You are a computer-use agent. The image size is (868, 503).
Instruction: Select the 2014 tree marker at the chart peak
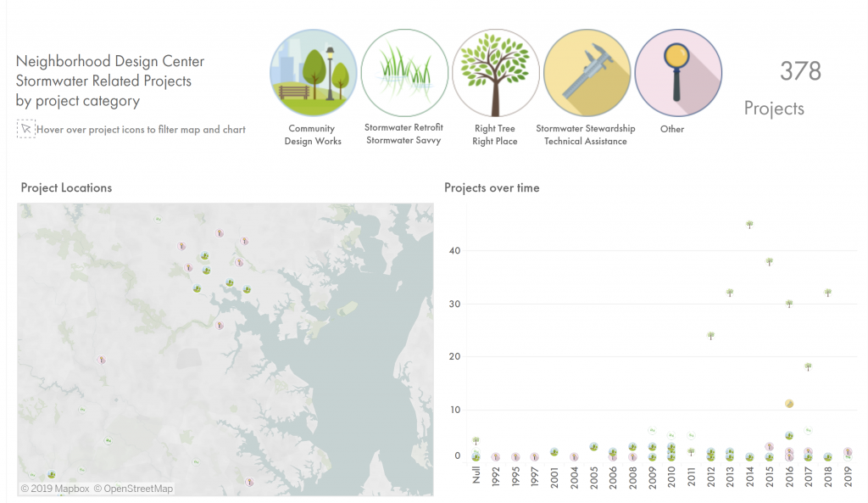pyautogui.click(x=749, y=225)
